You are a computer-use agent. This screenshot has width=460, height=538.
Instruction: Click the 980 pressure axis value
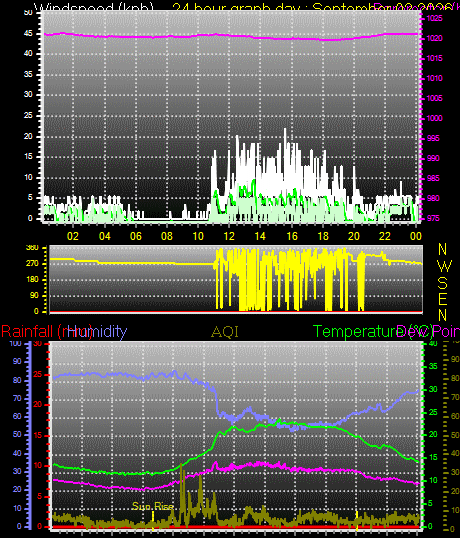point(433,198)
